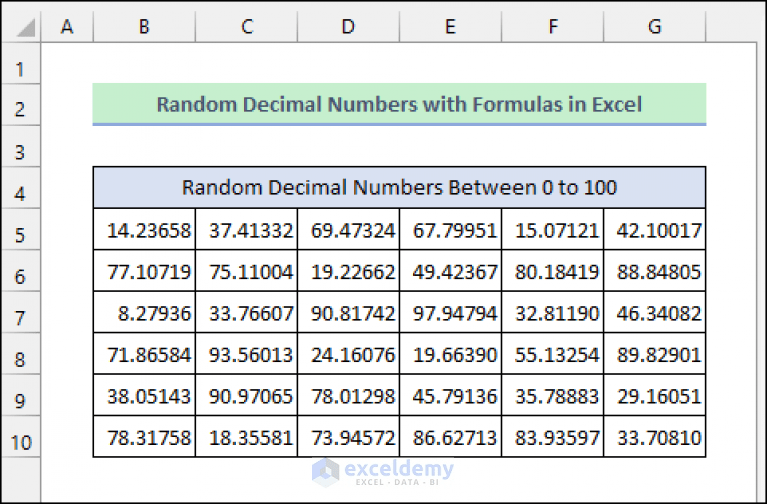
Task: Select cell containing 83.93597
Action: tap(553, 437)
